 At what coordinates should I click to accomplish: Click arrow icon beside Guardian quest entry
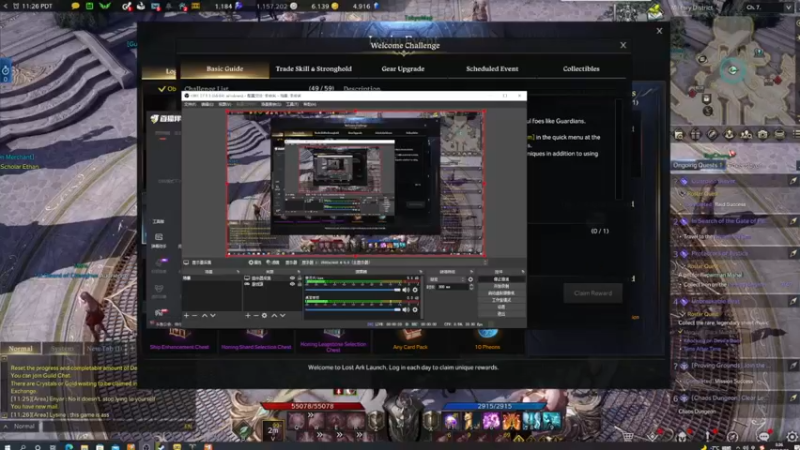(792, 181)
